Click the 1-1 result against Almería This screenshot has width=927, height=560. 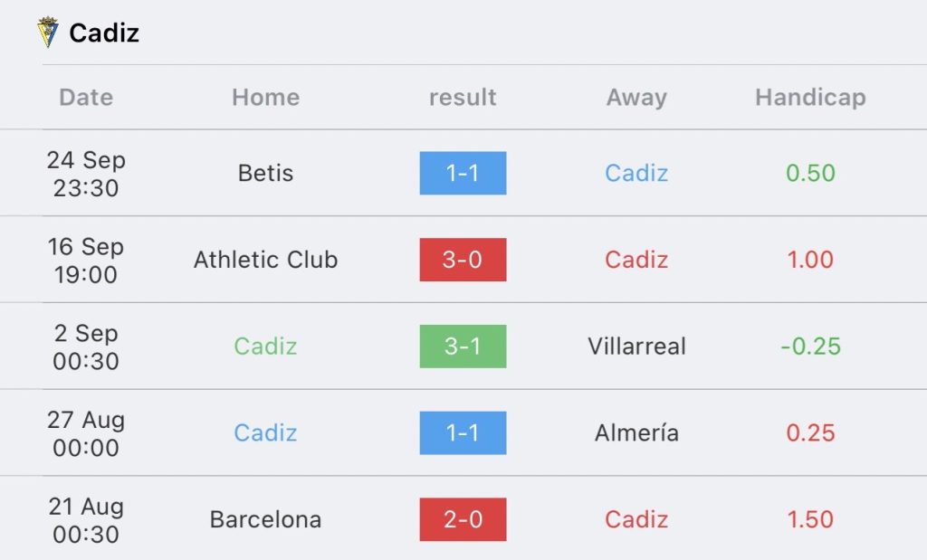(463, 433)
